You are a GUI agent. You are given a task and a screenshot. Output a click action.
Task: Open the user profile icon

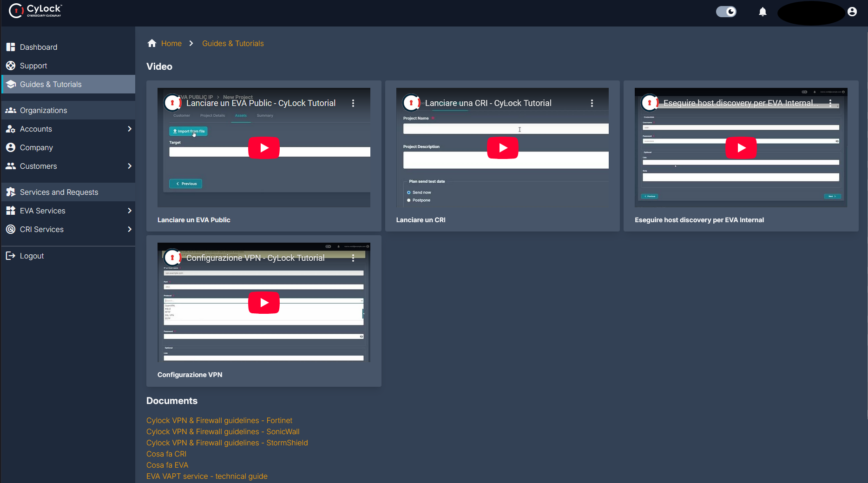[x=852, y=12]
